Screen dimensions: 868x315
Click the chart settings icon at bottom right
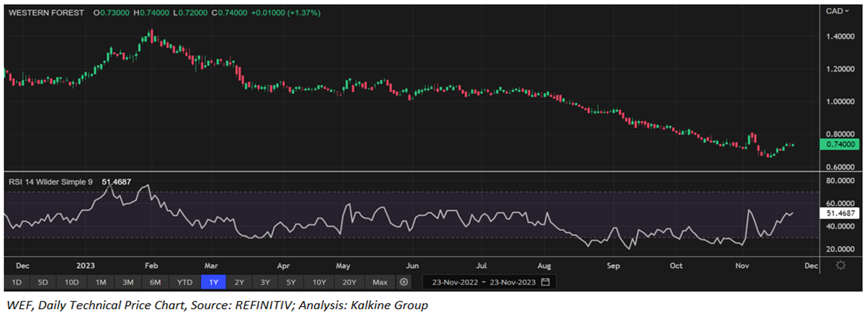point(841,265)
